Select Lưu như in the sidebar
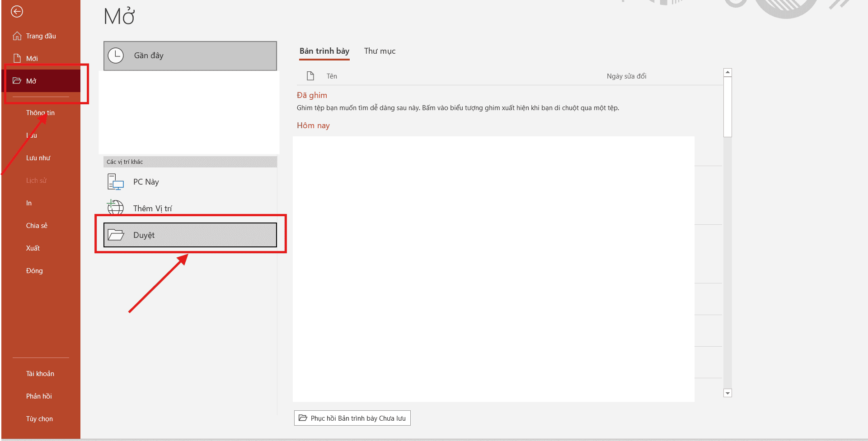Viewport: 868px width, 441px height. pyautogui.click(x=38, y=158)
